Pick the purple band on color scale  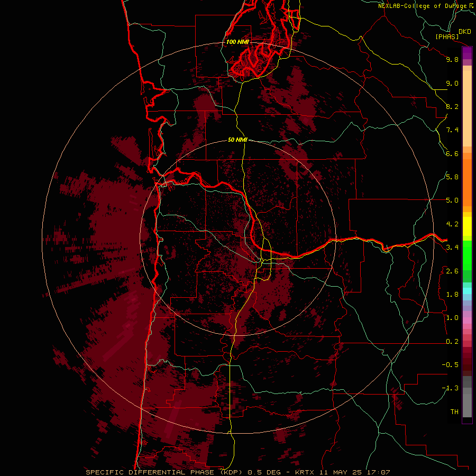[x=467, y=53]
